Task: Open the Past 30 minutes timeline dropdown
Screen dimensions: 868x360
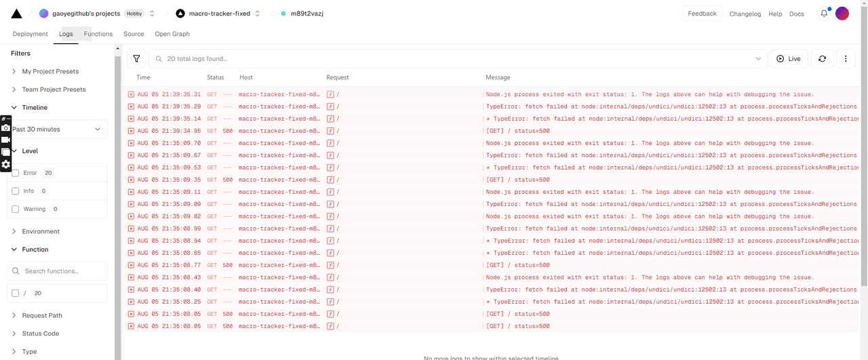Action: [x=57, y=129]
